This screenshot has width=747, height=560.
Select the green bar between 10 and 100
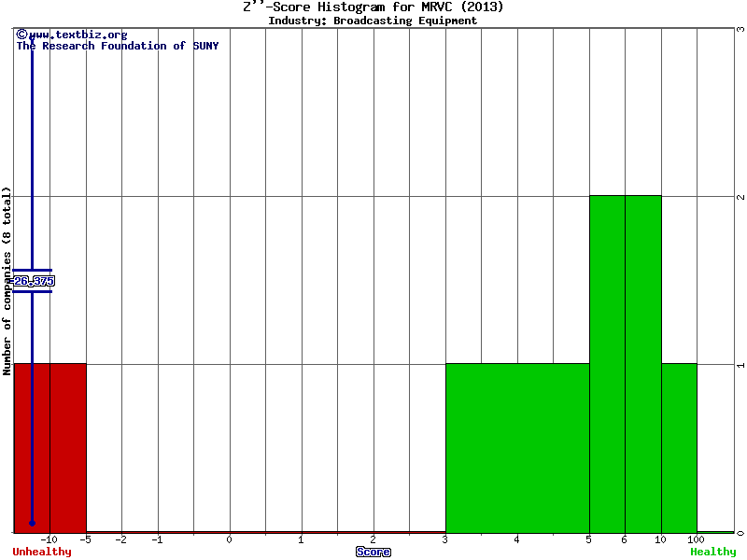click(680, 448)
